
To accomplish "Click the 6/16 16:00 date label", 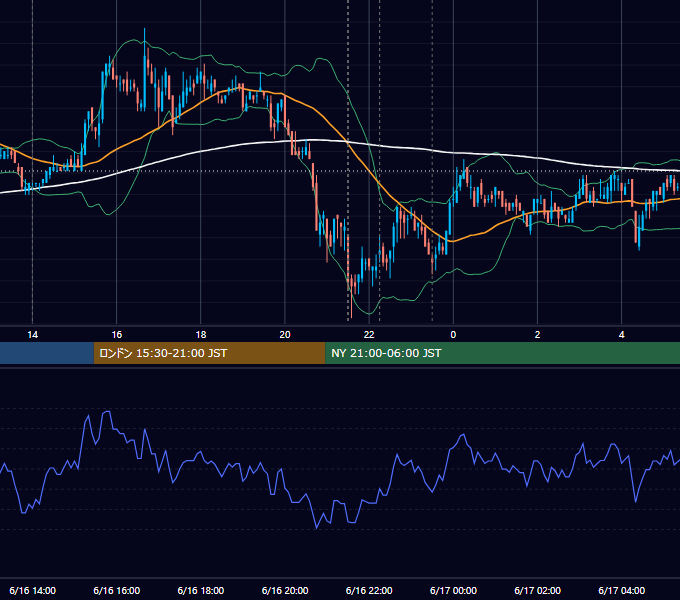I will click(117, 590).
